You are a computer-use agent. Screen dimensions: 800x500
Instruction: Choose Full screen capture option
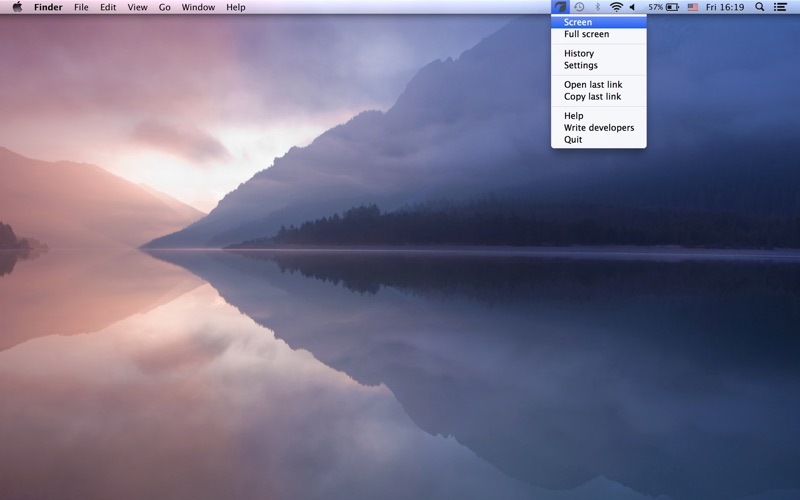598,34
